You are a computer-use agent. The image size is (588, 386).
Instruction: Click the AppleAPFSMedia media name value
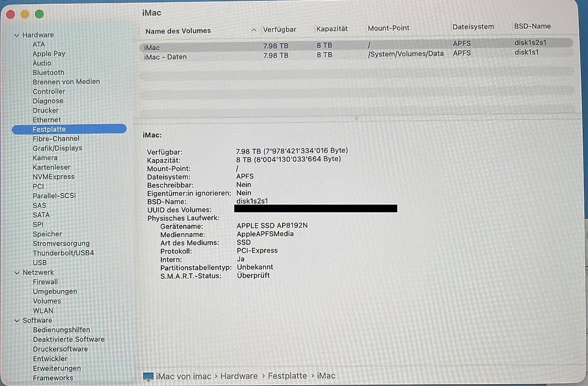(x=265, y=233)
